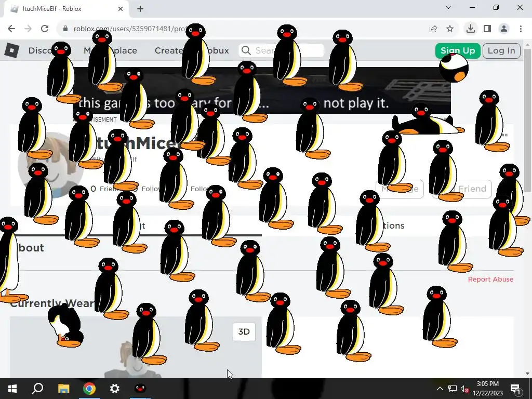Click the muted volume tray icon

(x=465, y=389)
